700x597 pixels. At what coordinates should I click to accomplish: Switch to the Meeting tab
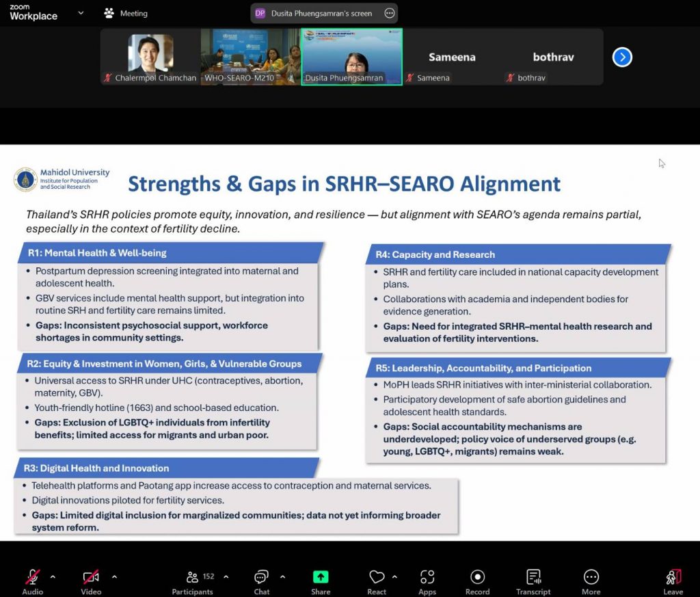(x=126, y=13)
